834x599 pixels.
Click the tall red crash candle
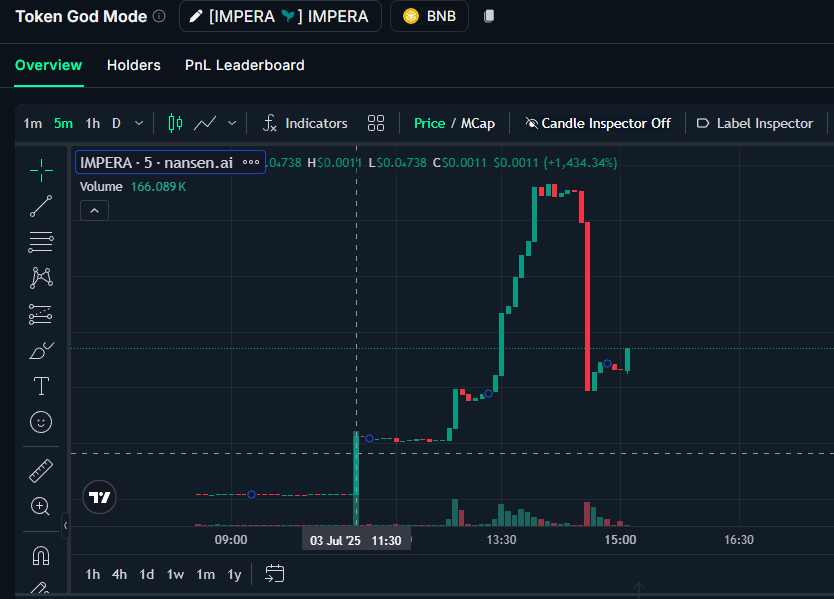[588, 307]
